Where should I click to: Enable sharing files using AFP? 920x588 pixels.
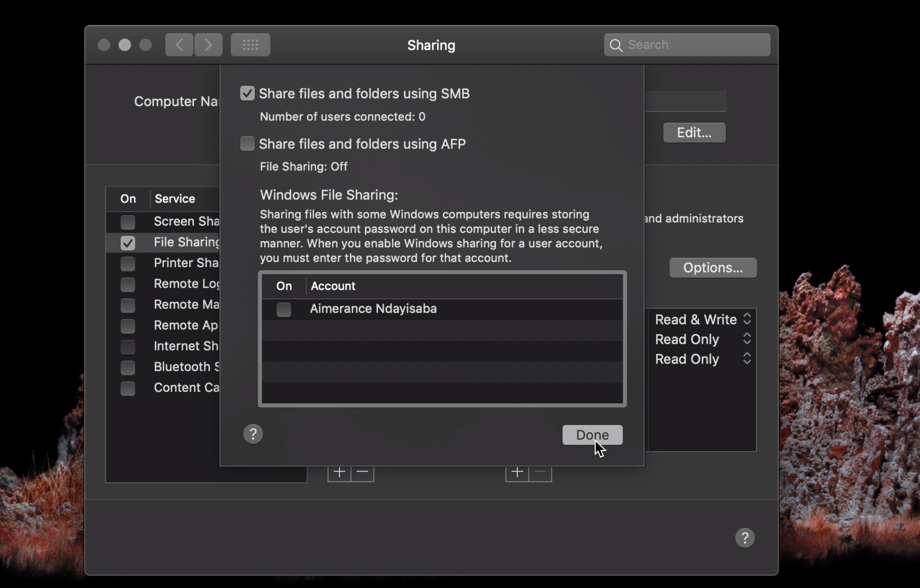tap(247, 144)
